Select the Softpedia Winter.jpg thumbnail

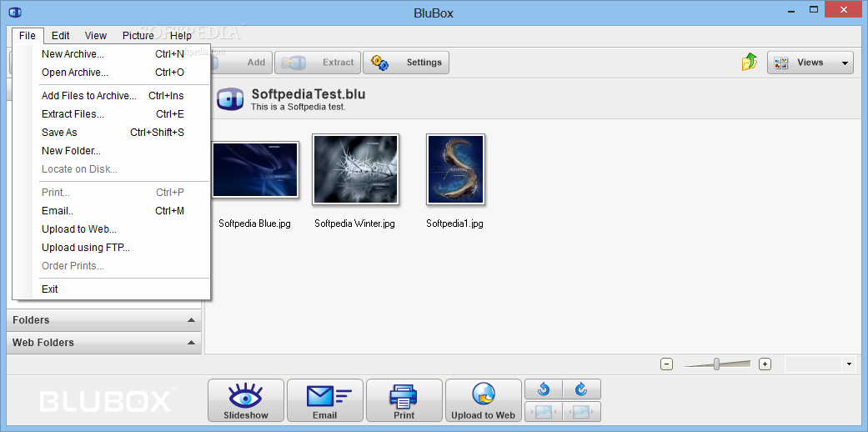355,170
